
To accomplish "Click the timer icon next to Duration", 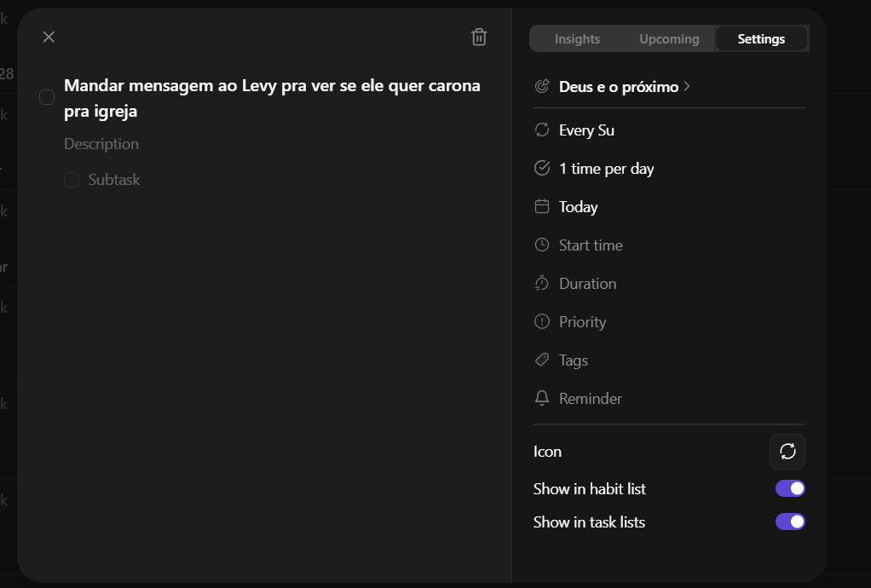I will coord(541,283).
